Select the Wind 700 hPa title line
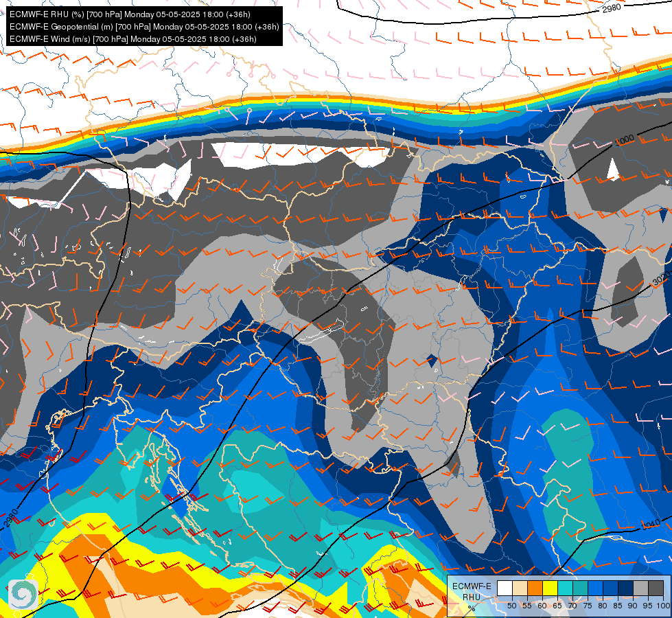The image size is (672, 618). pos(133,39)
